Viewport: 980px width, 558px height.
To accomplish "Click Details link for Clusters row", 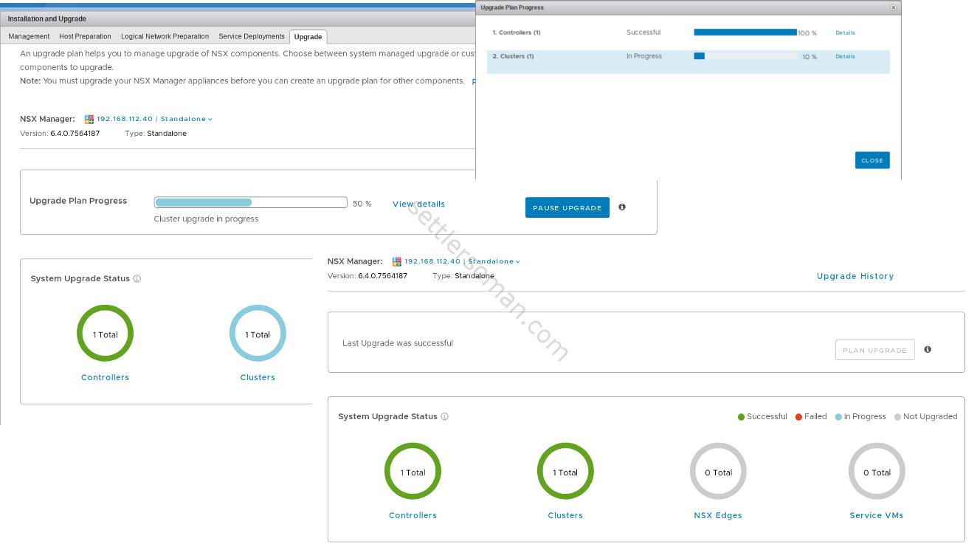I will [x=845, y=56].
